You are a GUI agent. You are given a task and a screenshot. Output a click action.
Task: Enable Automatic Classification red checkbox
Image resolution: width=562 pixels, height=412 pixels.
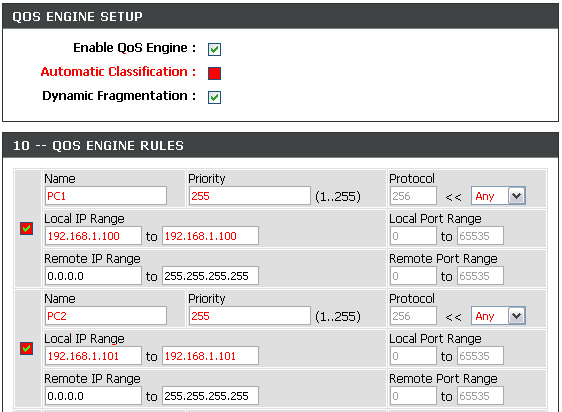214,73
